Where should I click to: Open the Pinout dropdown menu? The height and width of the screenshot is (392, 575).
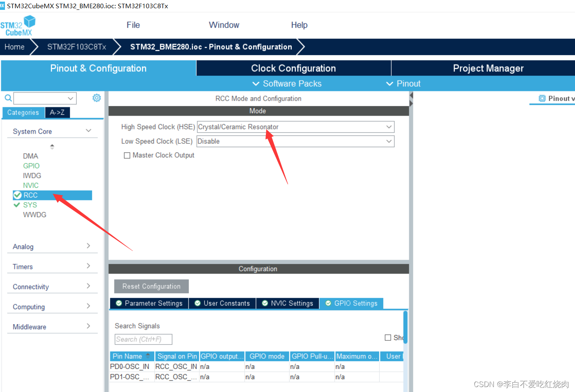[x=403, y=84]
